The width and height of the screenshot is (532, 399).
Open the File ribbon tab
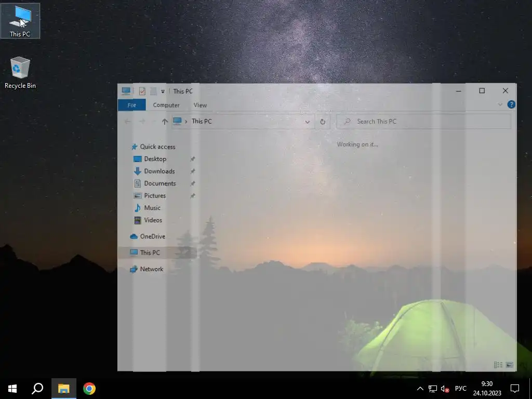[131, 105]
